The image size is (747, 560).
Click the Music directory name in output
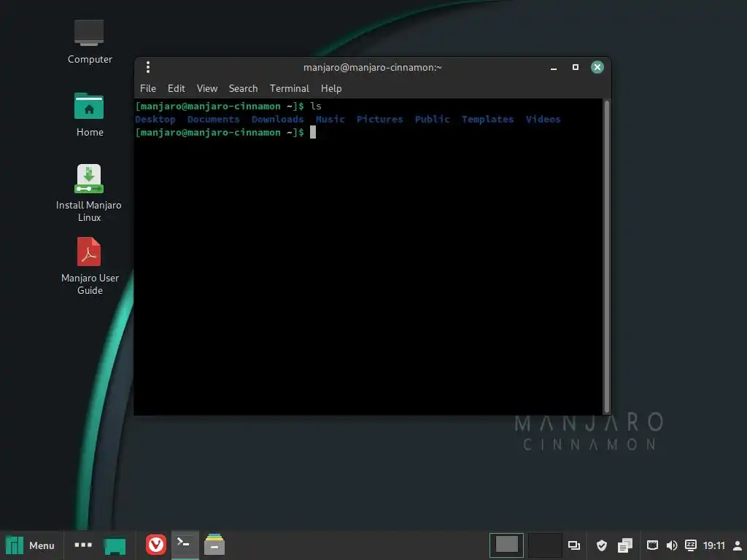click(x=330, y=120)
